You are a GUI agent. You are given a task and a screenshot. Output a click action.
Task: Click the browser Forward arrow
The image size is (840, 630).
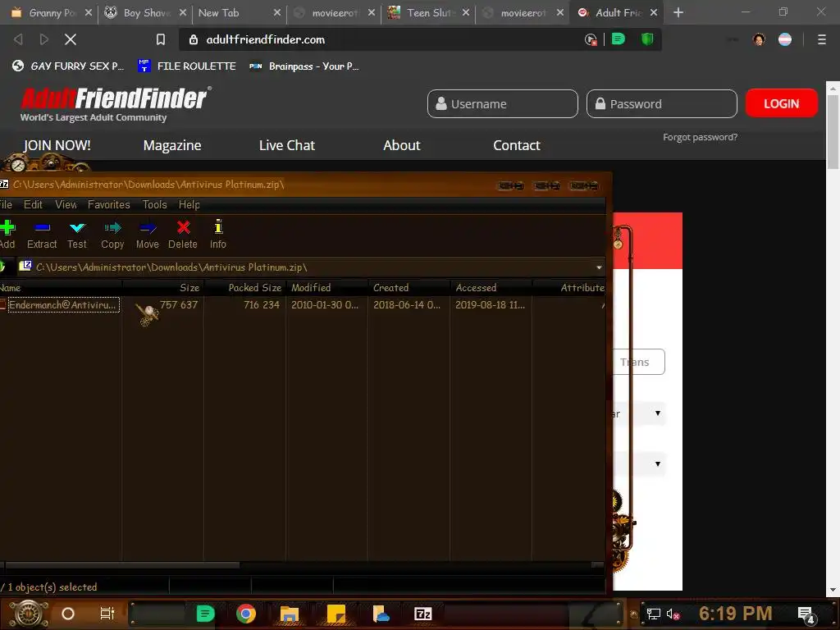point(44,39)
